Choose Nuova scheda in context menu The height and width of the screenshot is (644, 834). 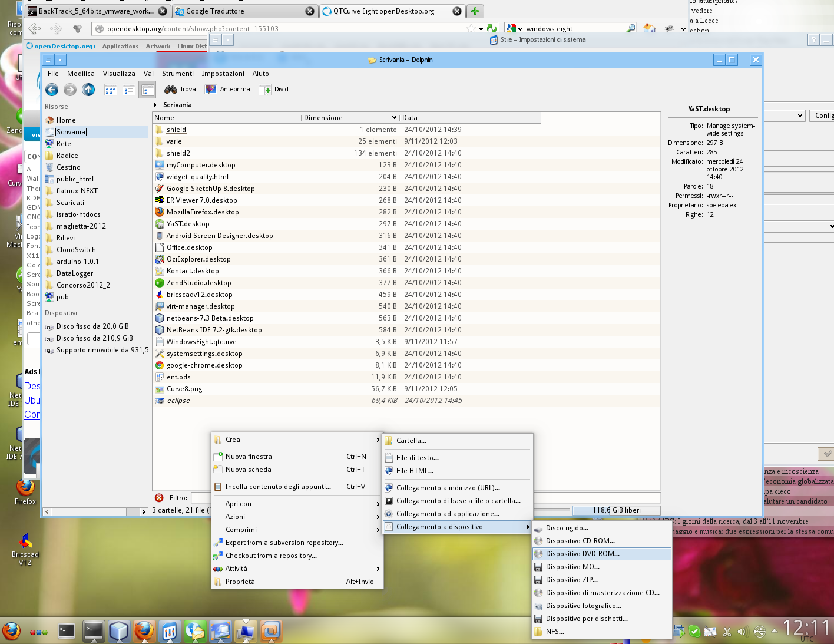[297, 470]
